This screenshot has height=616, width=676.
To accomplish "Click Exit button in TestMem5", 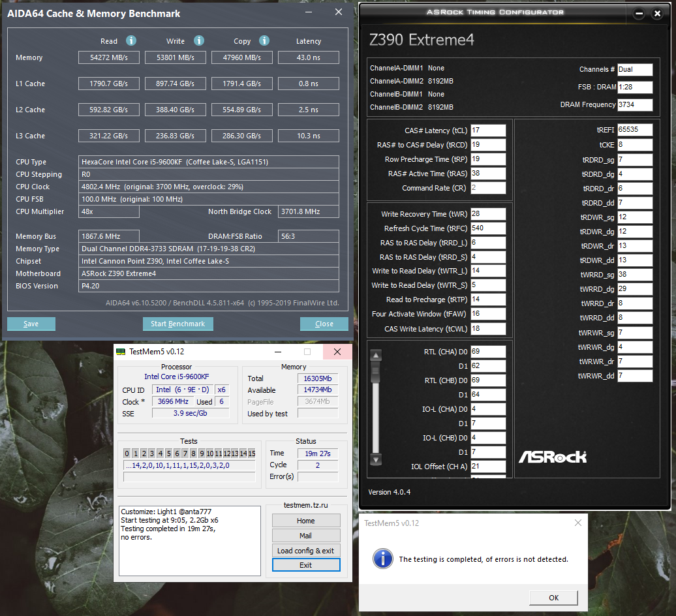I will coord(305,564).
